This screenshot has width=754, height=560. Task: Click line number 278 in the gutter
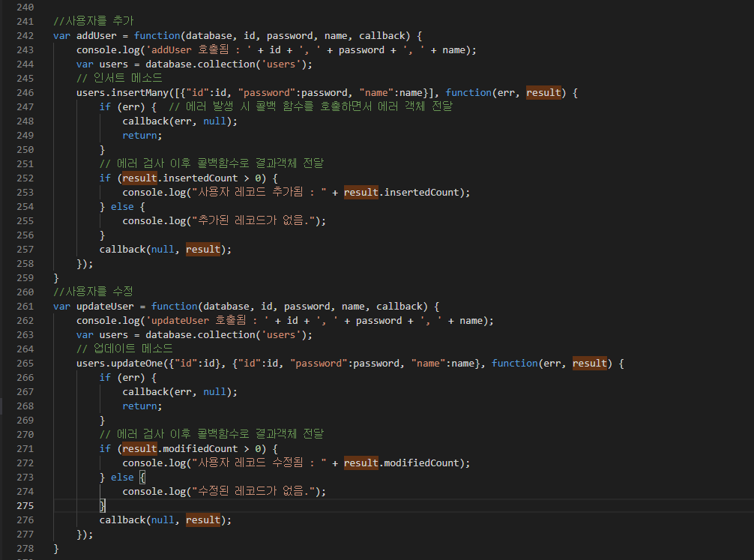(25, 549)
